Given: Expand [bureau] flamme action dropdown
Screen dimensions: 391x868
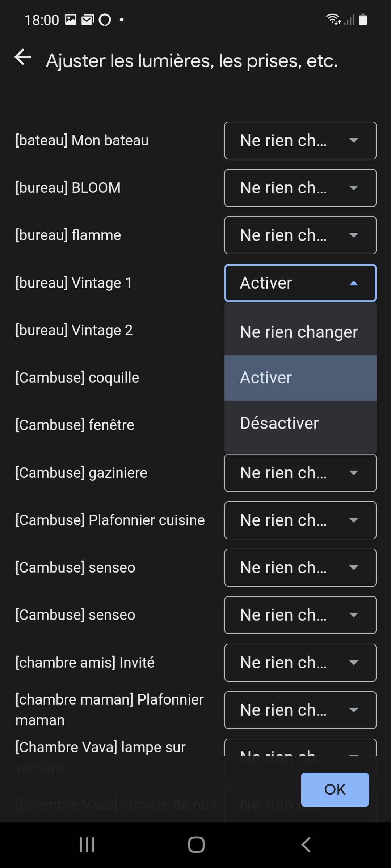Looking at the screenshot, I should (x=300, y=235).
